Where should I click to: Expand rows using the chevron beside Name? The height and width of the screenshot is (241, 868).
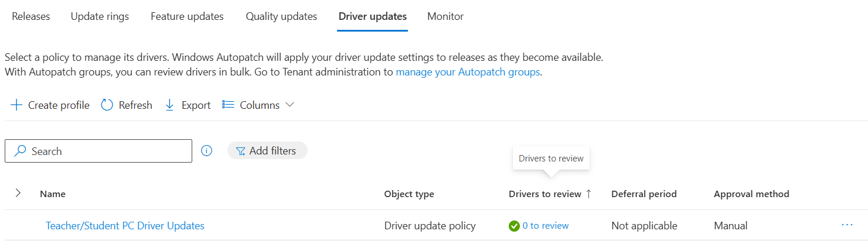pyautogui.click(x=18, y=193)
